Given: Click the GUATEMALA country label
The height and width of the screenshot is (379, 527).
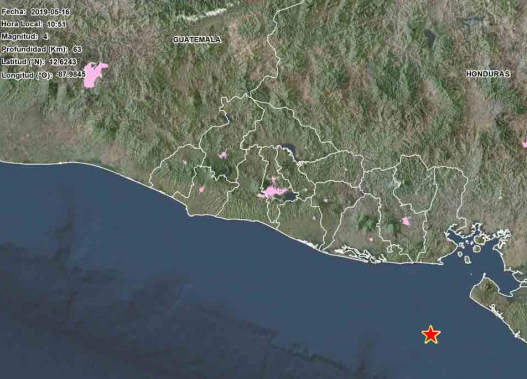Looking at the screenshot, I should point(197,40).
